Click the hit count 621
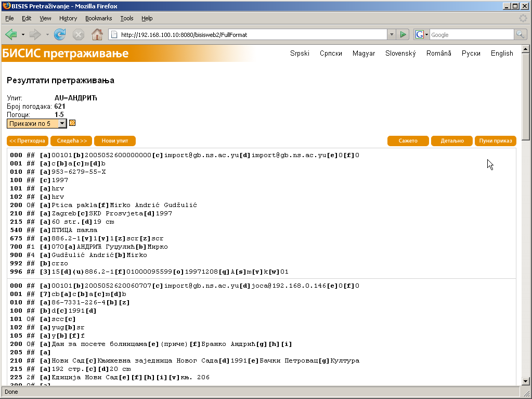The width and height of the screenshot is (532, 399). [x=60, y=106]
